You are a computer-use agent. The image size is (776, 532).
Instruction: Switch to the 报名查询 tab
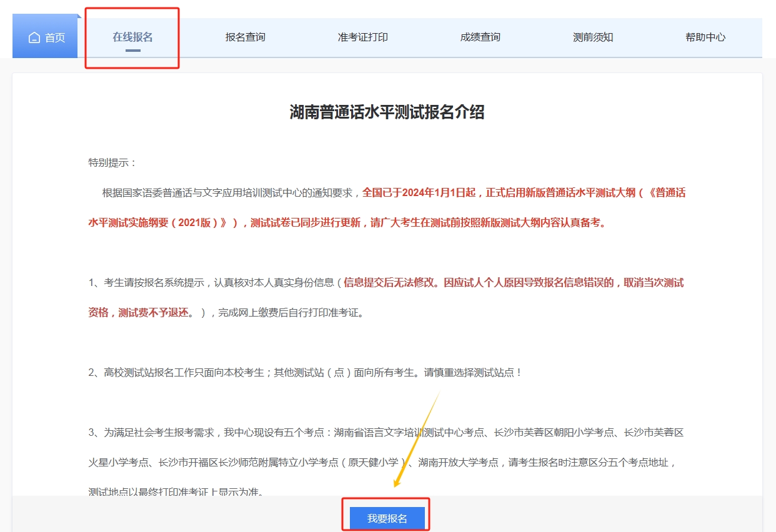246,37
